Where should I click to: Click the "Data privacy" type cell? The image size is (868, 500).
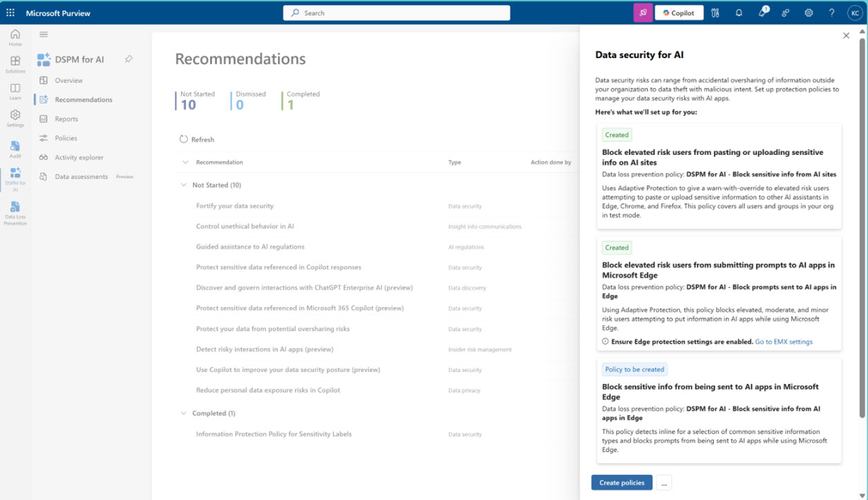click(x=464, y=391)
